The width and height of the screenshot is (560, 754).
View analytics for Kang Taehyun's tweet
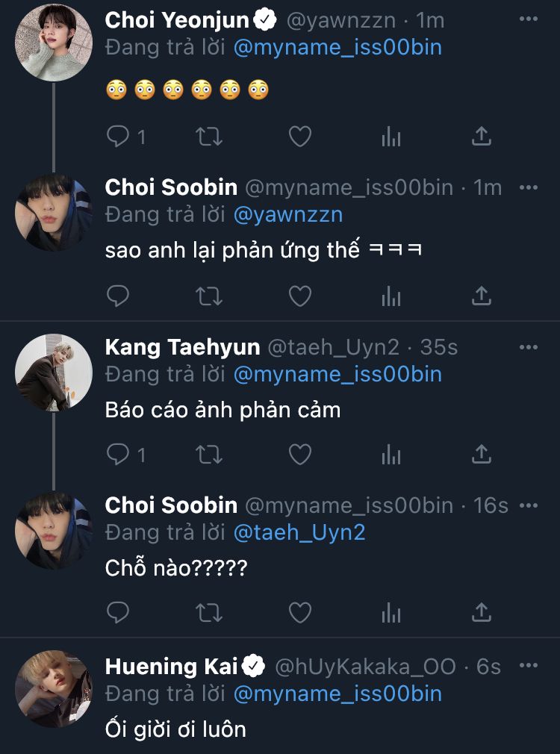click(x=391, y=453)
